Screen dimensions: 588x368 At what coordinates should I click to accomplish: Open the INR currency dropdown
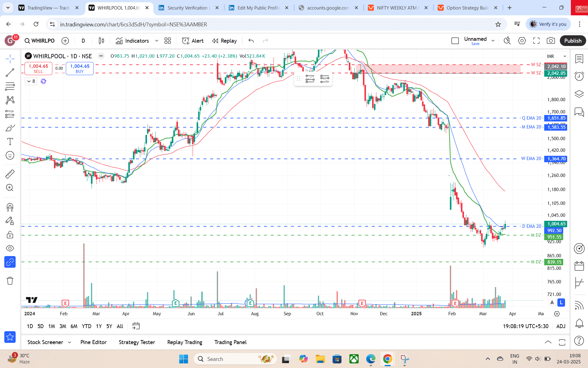coord(556,56)
